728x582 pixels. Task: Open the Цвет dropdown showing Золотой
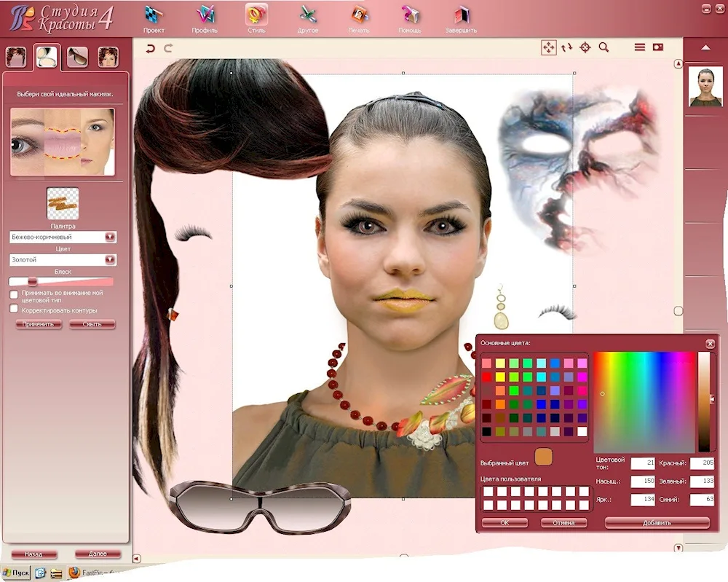coord(110,259)
